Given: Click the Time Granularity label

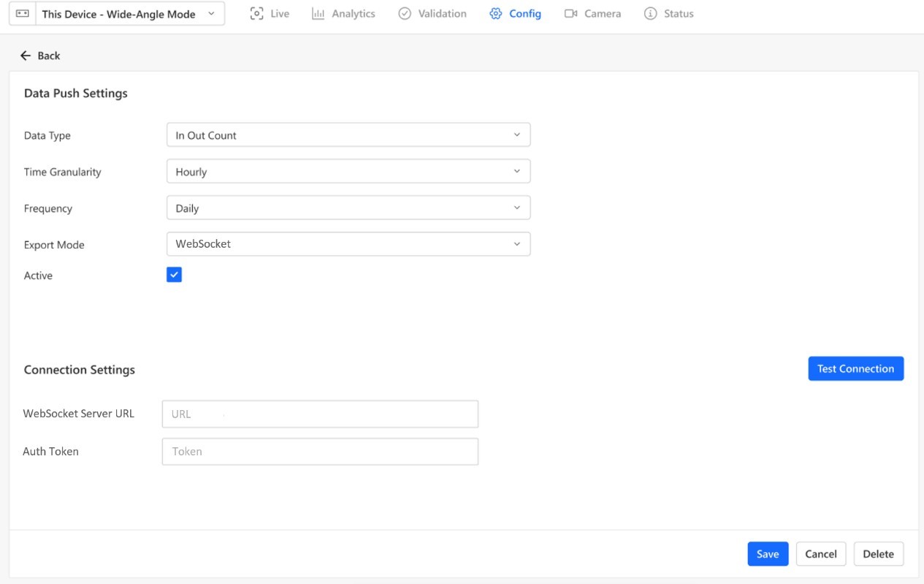Looking at the screenshot, I should click(x=63, y=172).
